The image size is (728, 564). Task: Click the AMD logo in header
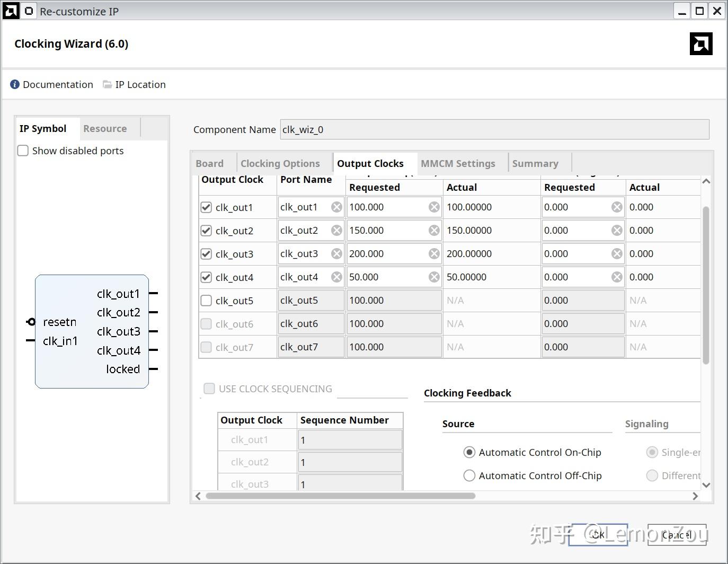point(700,44)
